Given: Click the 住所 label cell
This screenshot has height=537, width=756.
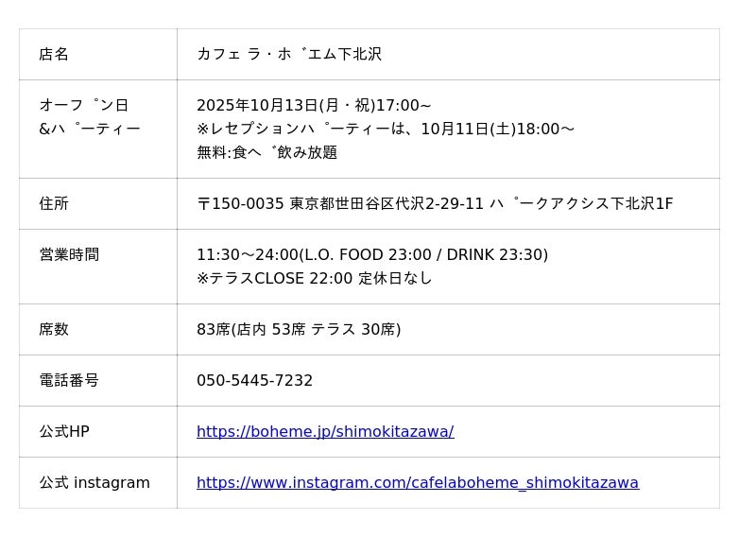Looking at the screenshot, I should pyautogui.click(x=98, y=203).
